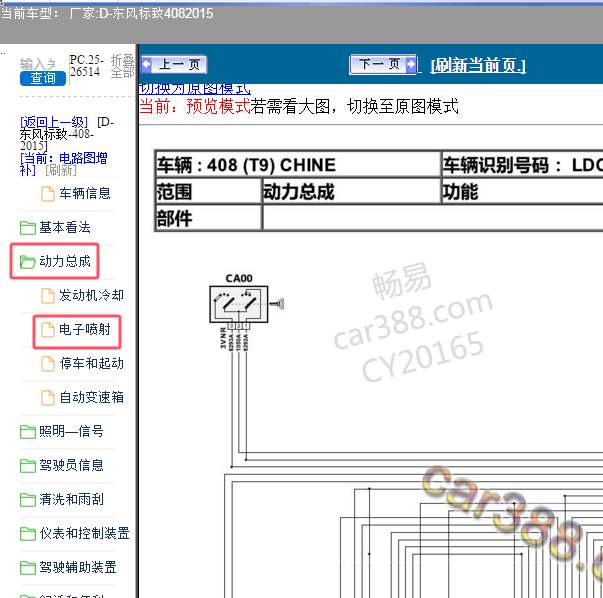Click the page icon beside 车辆信息
603x598 pixels.
48,193
